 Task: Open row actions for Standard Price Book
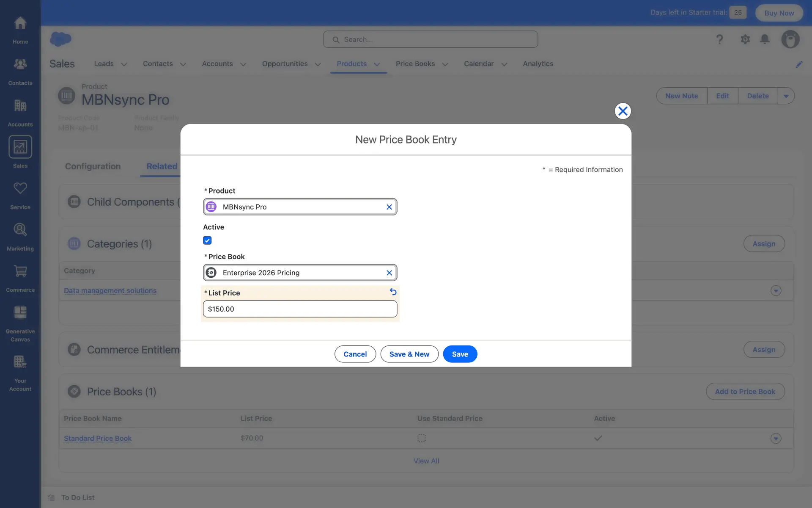[776, 438]
